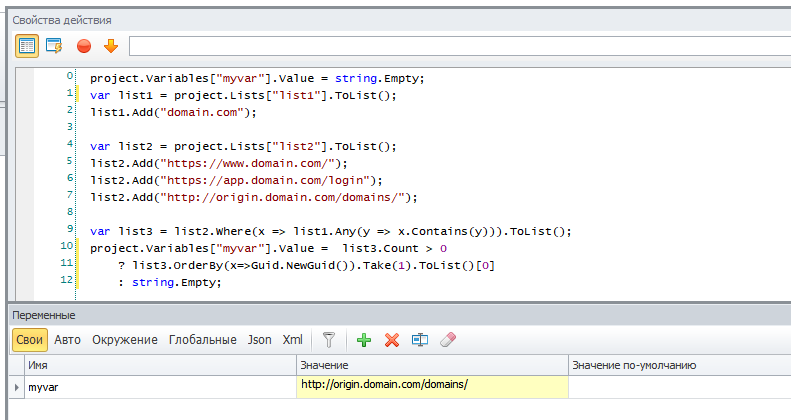Click the properties table view icon

[x=27, y=45]
